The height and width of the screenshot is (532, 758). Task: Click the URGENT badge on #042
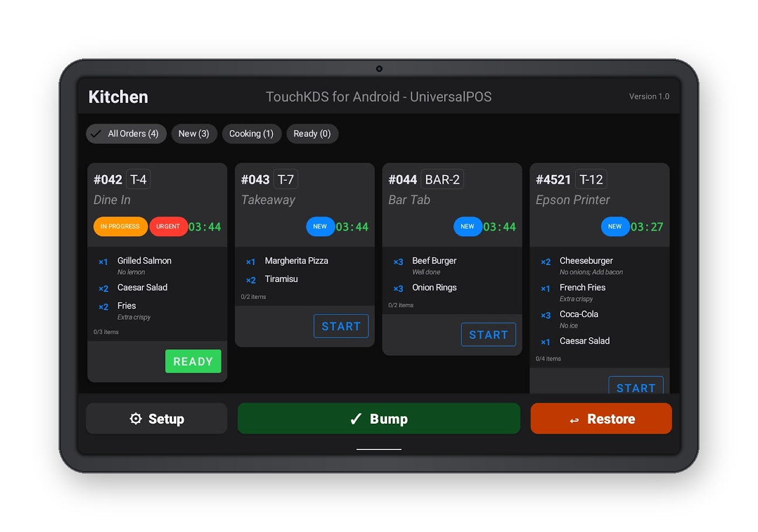tap(168, 226)
